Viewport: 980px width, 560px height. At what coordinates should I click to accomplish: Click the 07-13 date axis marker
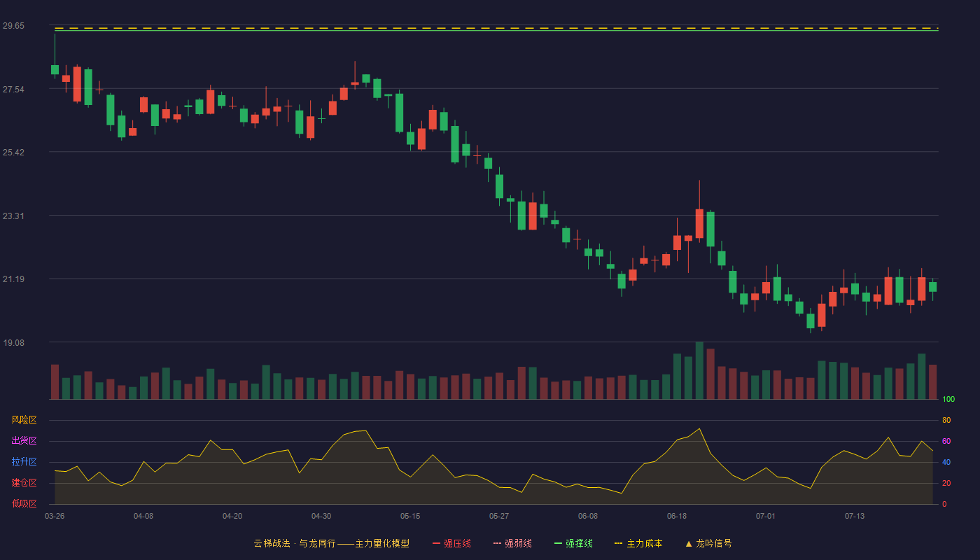click(855, 516)
